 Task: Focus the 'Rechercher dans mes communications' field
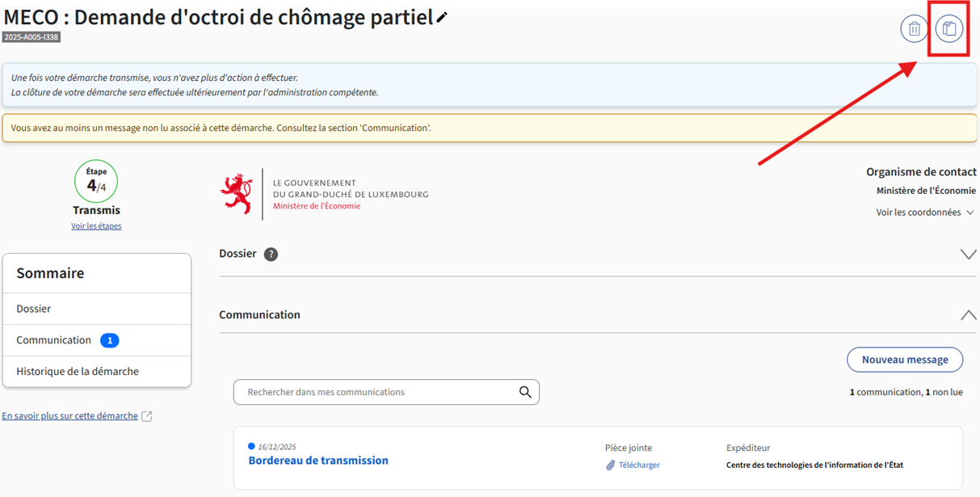(x=376, y=392)
